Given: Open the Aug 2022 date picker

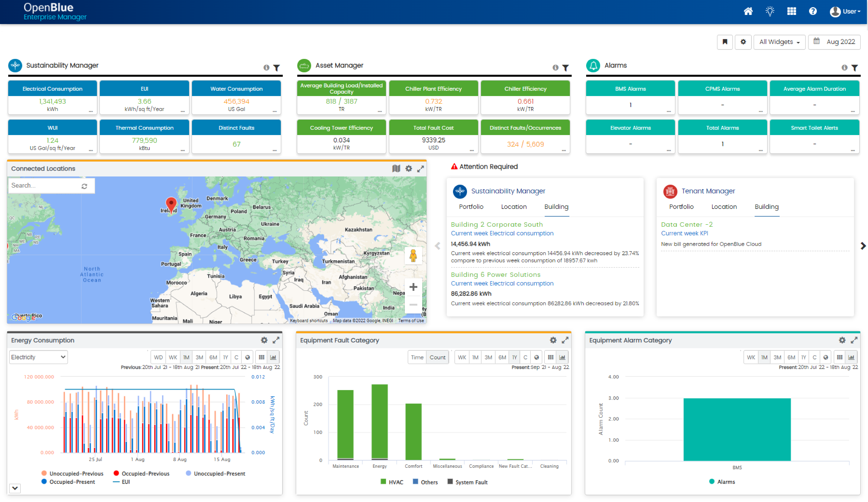Looking at the screenshot, I should (x=834, y=42).
